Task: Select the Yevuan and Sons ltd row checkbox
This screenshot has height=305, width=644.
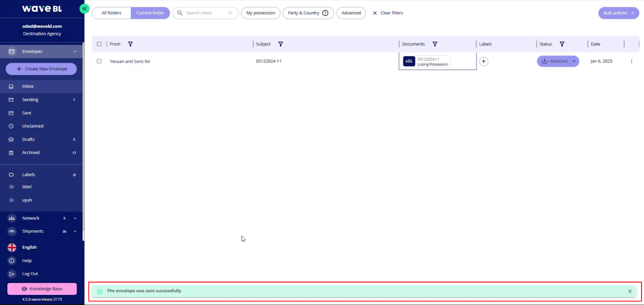Action: 99,61
